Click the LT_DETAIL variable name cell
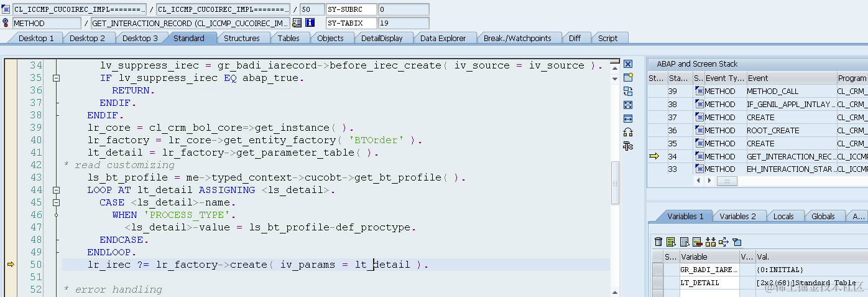This screenshot has width=868, height=297. tap(709, 283)
